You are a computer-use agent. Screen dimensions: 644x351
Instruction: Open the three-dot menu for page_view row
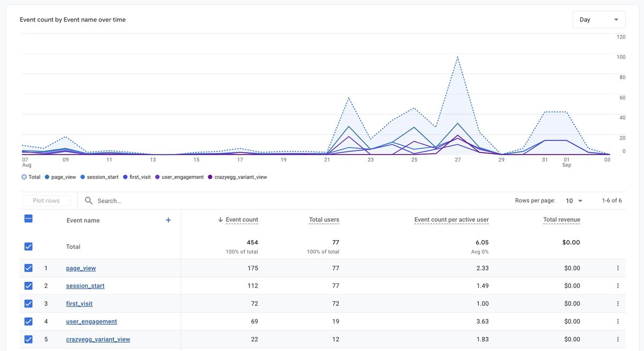618,268
